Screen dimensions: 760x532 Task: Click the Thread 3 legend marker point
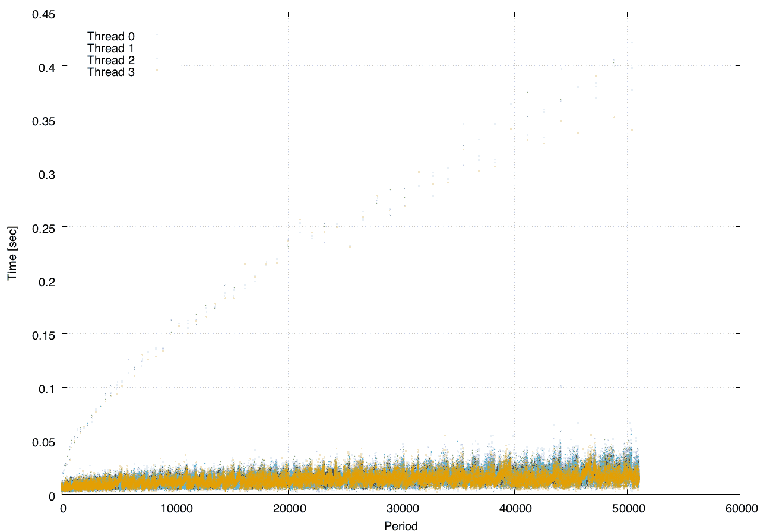[x=157, y=71]
